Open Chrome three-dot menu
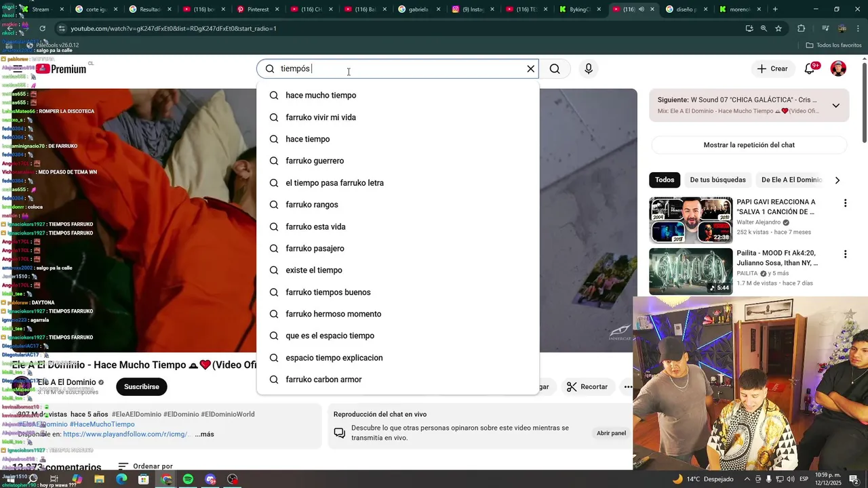The width and height of the screenshot is (868, 488). tap(859, 28)
